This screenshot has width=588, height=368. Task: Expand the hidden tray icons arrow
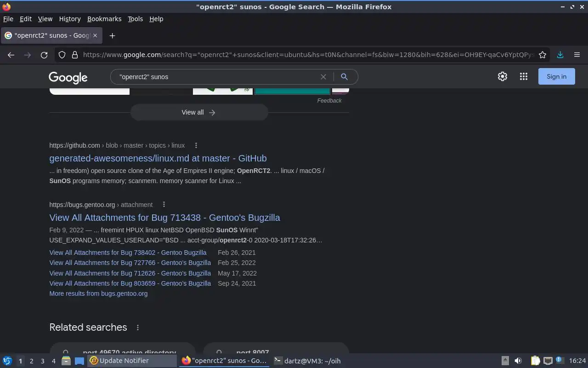(x=505, y=361)
